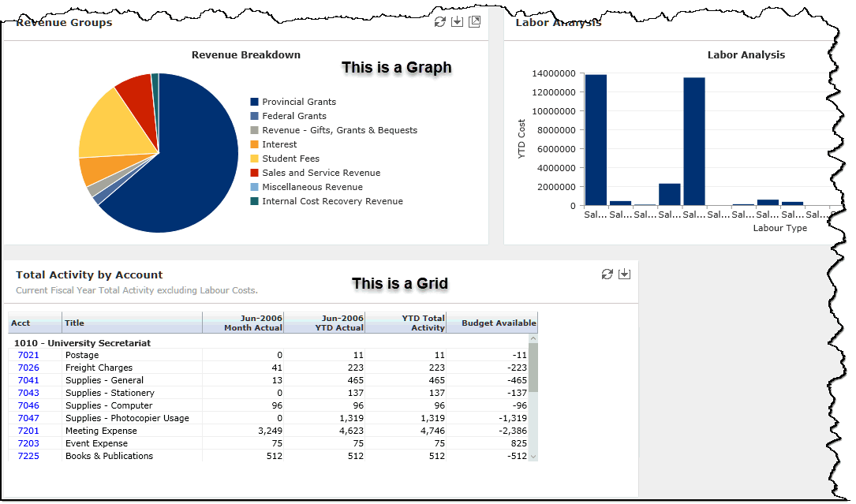This screenshot has height=504, width=856.
Task: Select account link 7201 for Meeting Expense
Action: (x=28, y=431)
